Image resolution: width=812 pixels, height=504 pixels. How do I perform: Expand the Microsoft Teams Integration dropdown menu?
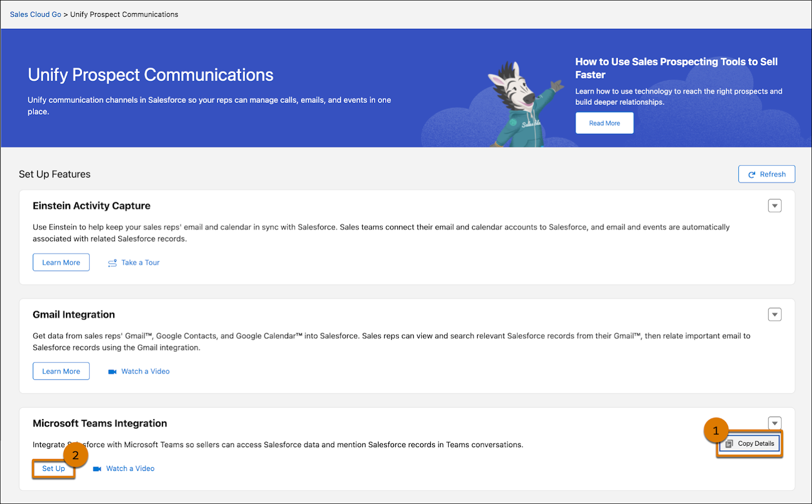(775, 423)
